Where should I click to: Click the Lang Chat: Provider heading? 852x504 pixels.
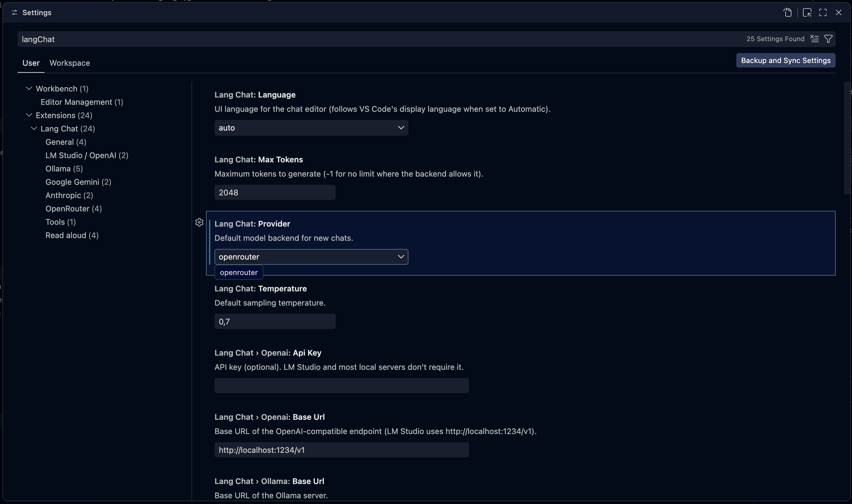[252, 224]
